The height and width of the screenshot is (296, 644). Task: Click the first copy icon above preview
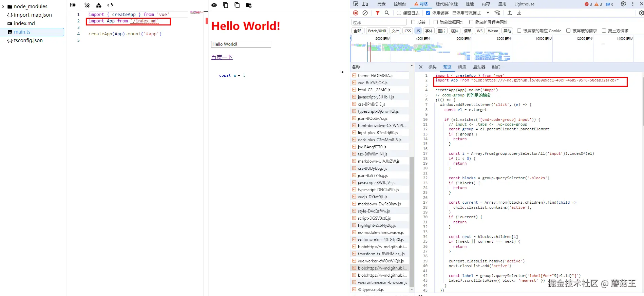pyautogui.click(x=226, y=5)
